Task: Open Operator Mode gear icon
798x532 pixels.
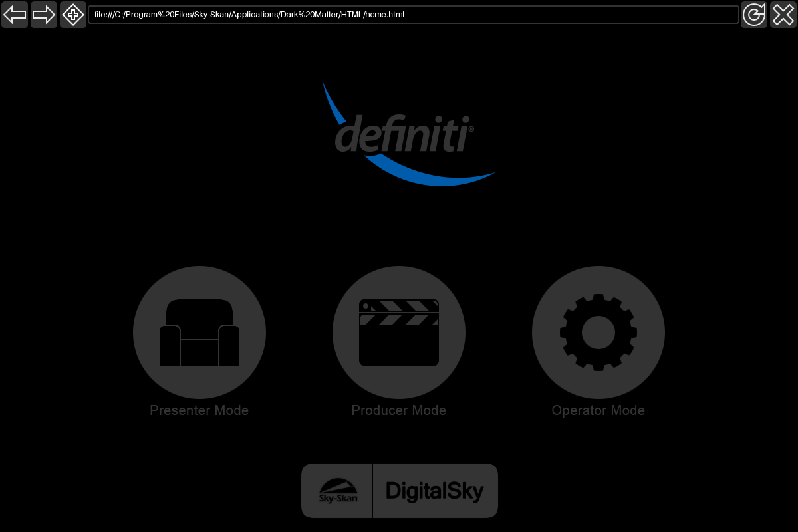Action: coord(598,332)
